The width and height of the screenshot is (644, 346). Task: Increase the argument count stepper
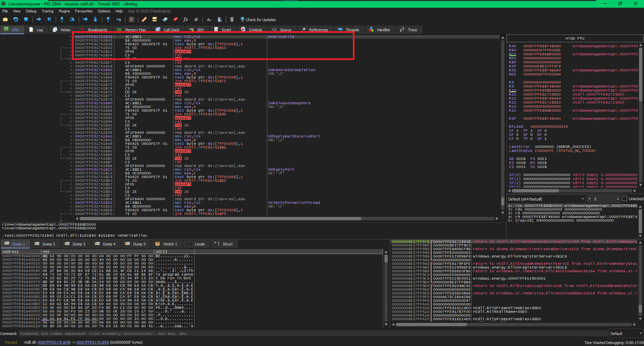pyautogui.click(x=618, y=198)
